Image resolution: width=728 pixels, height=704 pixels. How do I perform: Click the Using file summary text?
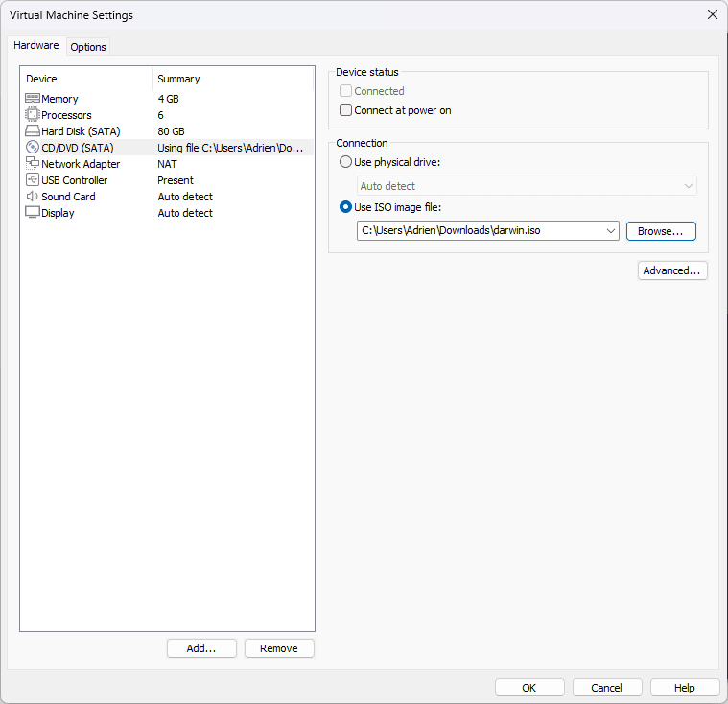click(x=230, y=148)
